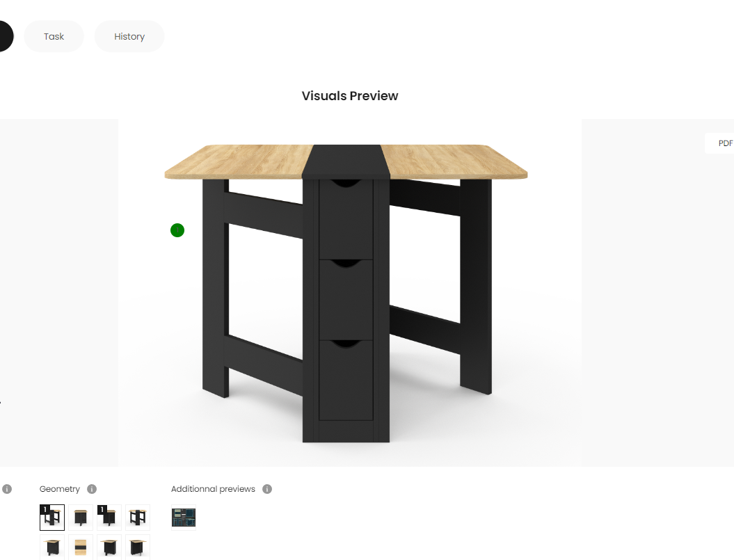Click the Geometry section label
The height and width of the screenshot is (560, 734).
pos(59,489)
